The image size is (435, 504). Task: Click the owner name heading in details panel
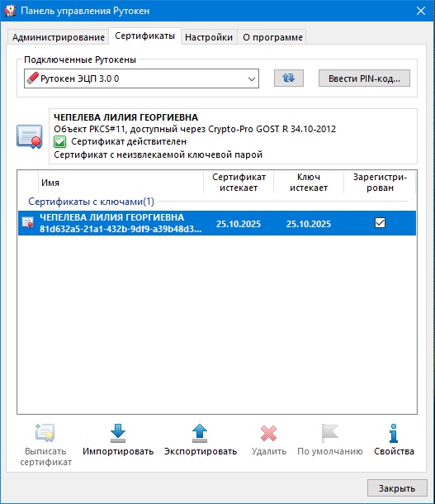[x=125, y=117]
